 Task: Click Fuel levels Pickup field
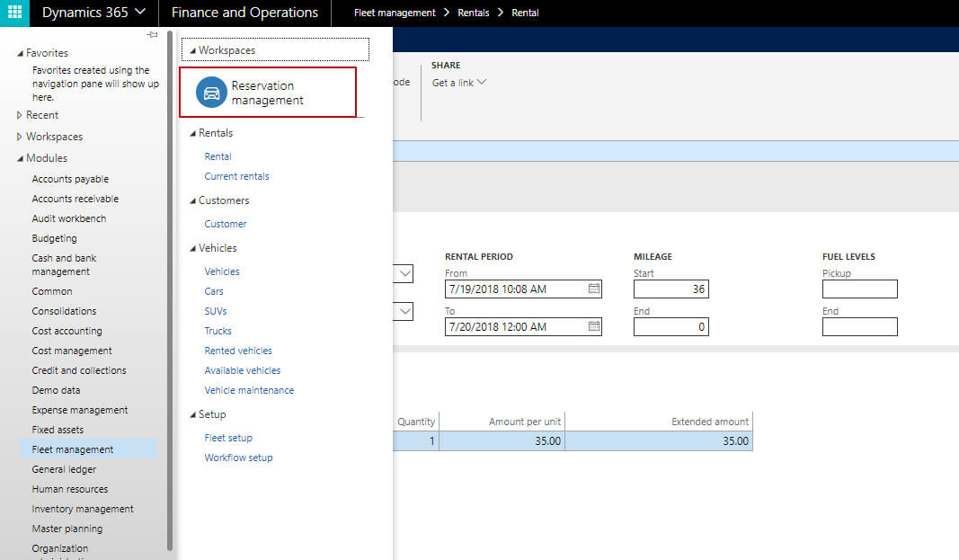(859, 289)
